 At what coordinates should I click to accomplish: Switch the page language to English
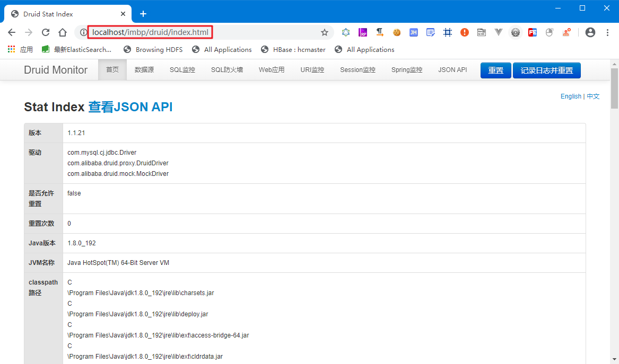(571, 96)
